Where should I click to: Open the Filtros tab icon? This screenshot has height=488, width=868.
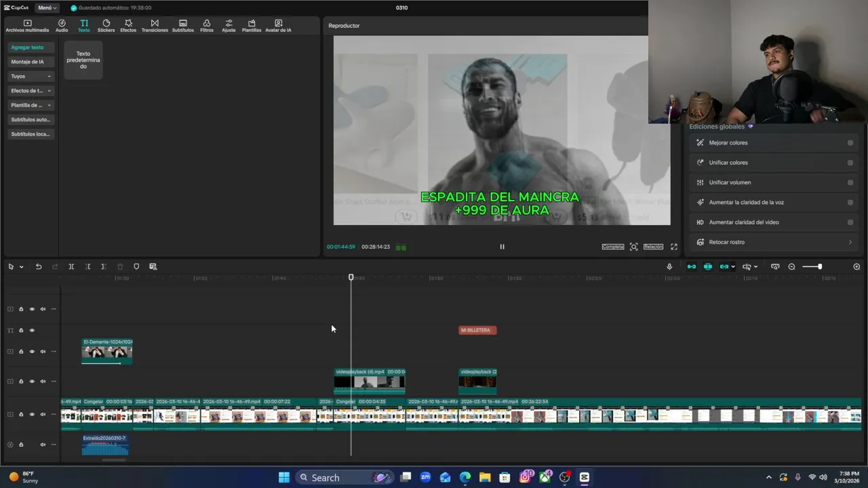tap(207, 26)
